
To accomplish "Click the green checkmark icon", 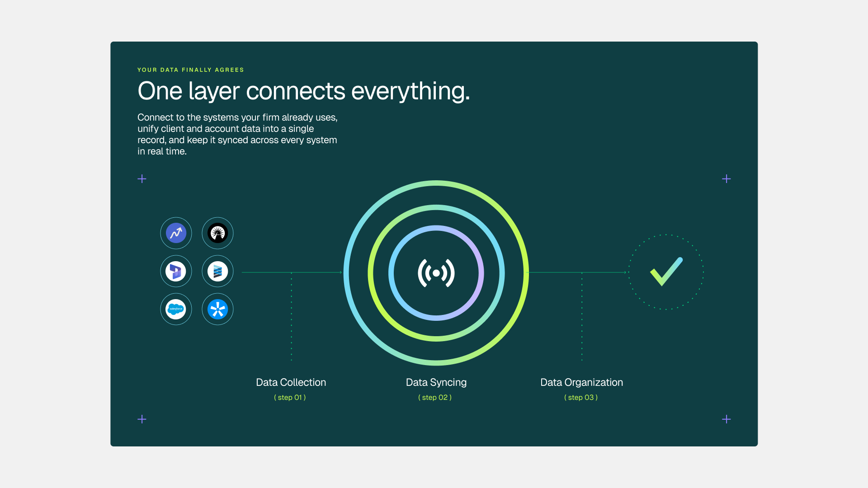I will (666, 272).
